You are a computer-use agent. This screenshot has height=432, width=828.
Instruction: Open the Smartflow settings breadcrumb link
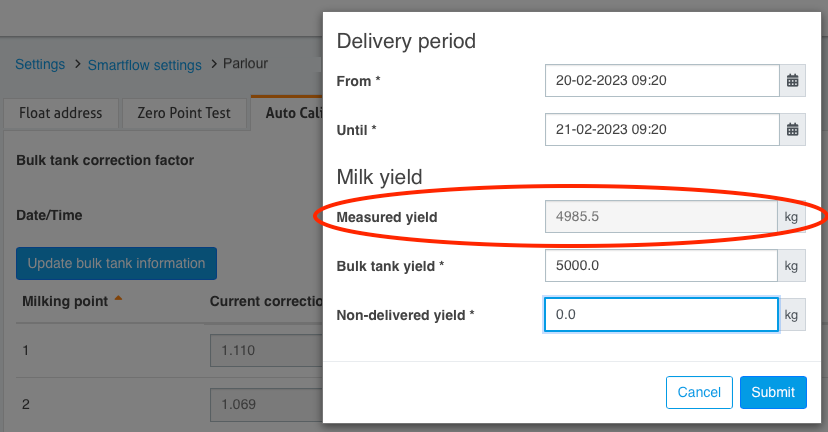[145, 65]
